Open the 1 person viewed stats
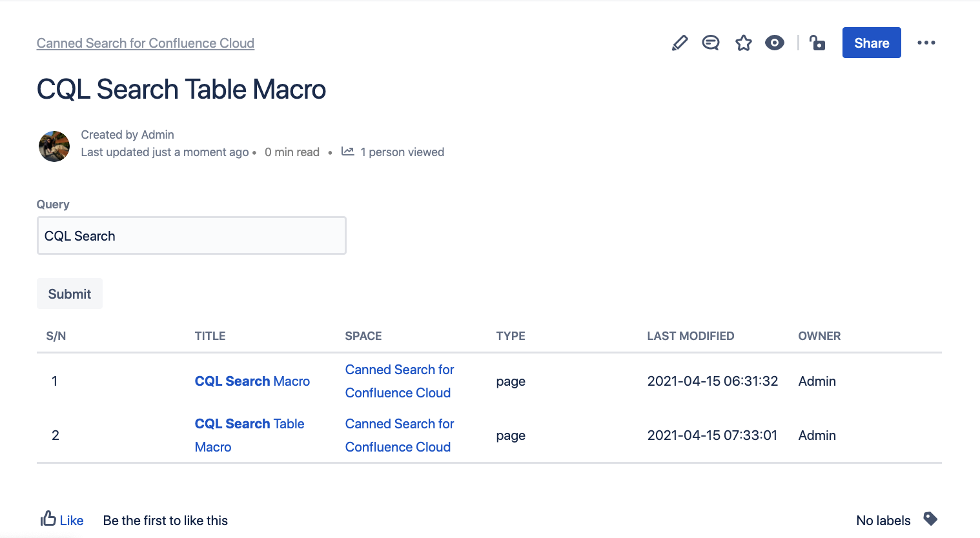Viewport: 980px width, 538px height. (402, 152)
